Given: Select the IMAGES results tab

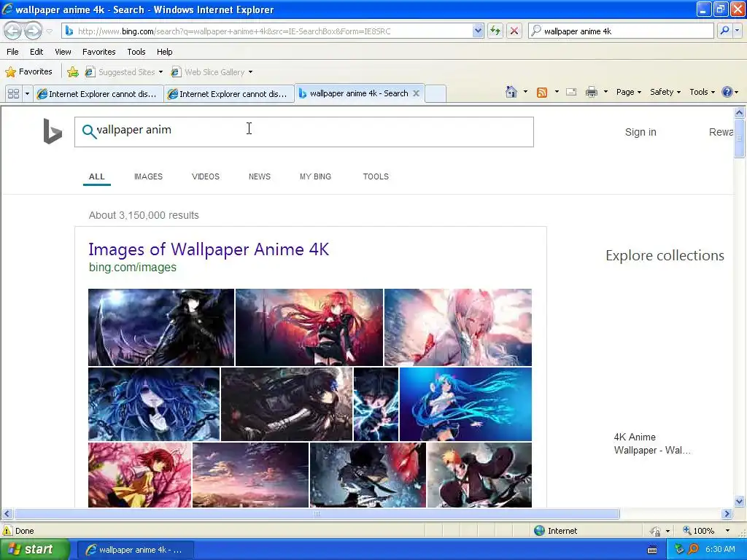Looking at the screenshot, I should 148,176.
